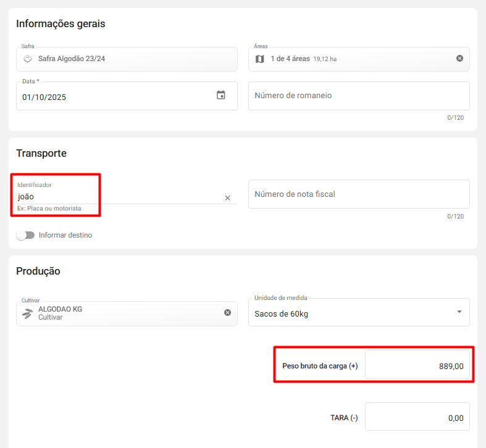The height and width of the screenshot is (448, 486).
Task: Edit the Identificador text field
Action: point(117,197)
